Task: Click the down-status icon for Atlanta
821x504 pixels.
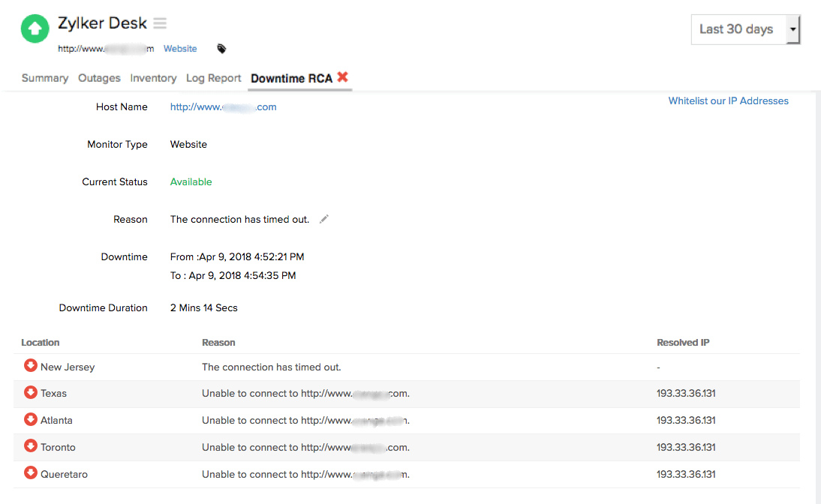Action: 30,419
